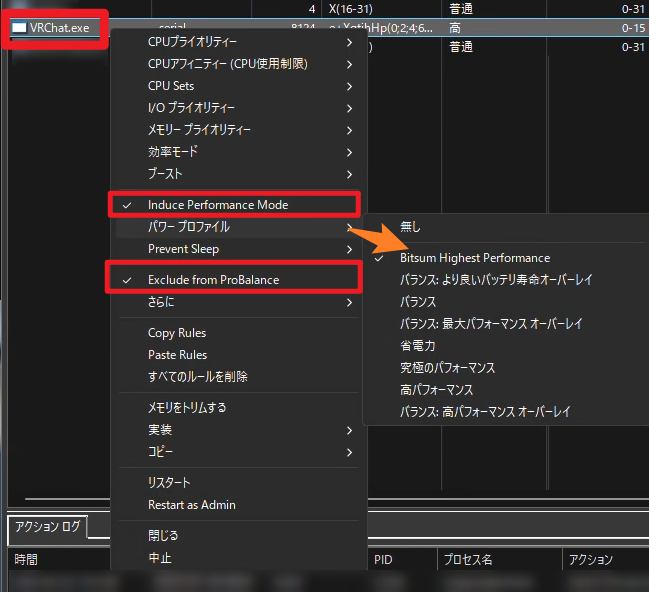Image resolution: width=649 pixels, height=592 pixels.
Task: Select 閉じる menu entry
Action: [239, 536]
